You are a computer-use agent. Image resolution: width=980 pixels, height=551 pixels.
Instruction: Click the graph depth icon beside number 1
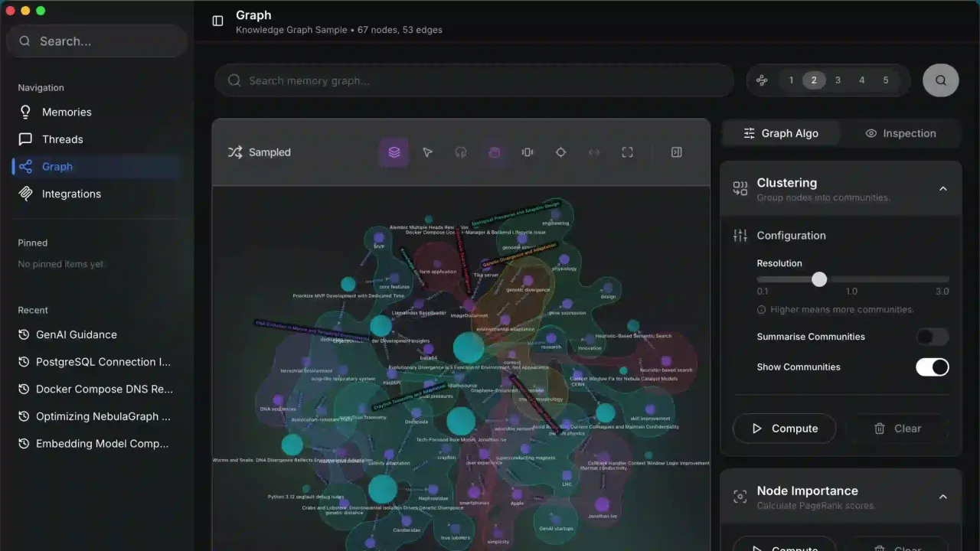coord(762,80)
